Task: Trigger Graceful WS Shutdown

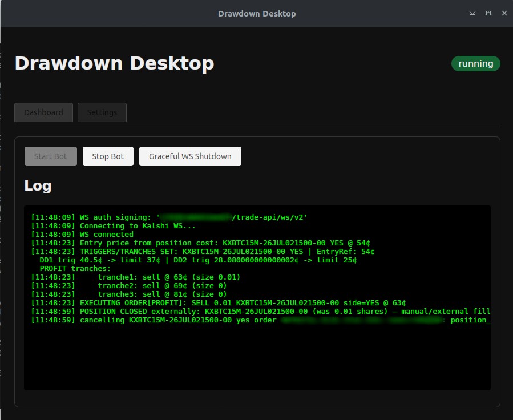Action: (x=190, y=156)
